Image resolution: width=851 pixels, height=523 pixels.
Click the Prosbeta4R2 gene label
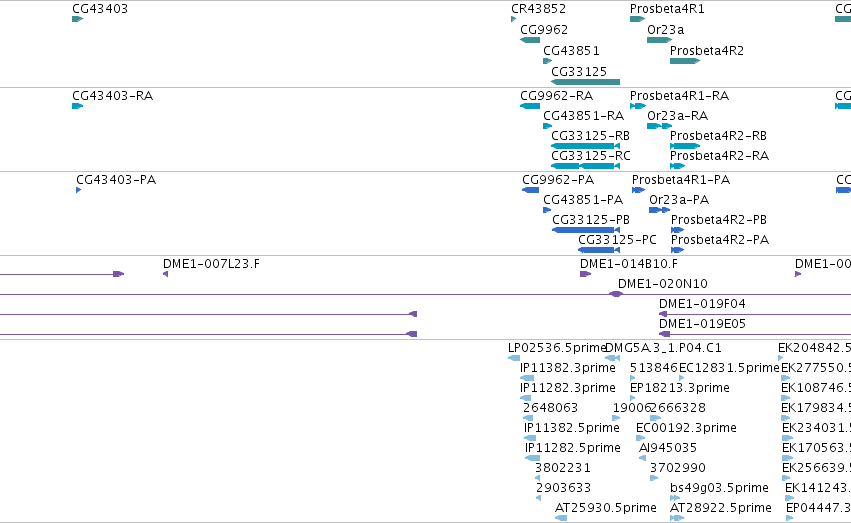(x=707, y=51)
